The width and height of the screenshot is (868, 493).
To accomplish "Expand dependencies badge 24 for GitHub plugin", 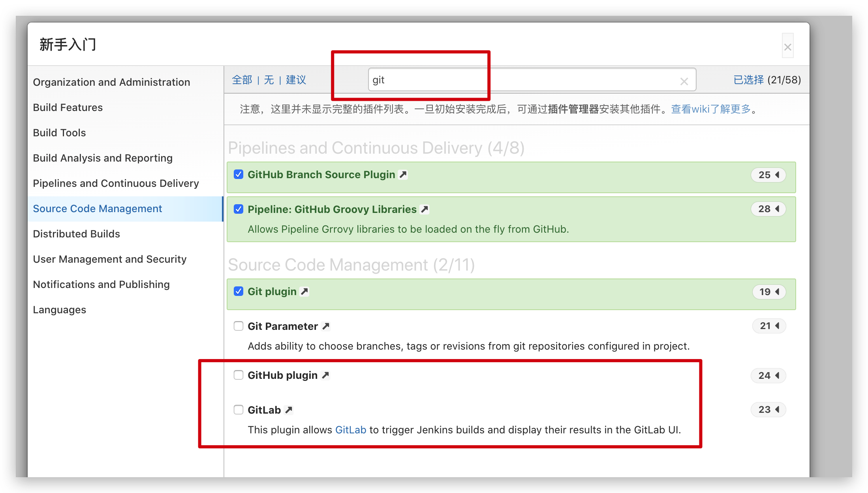I will (x=768, y=375).
